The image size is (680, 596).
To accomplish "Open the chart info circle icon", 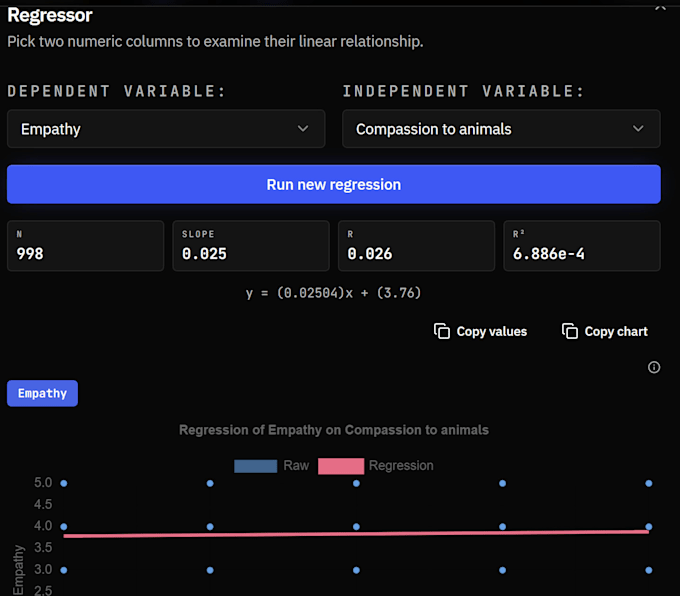I will pyautogui.click(x=654, y=367).
